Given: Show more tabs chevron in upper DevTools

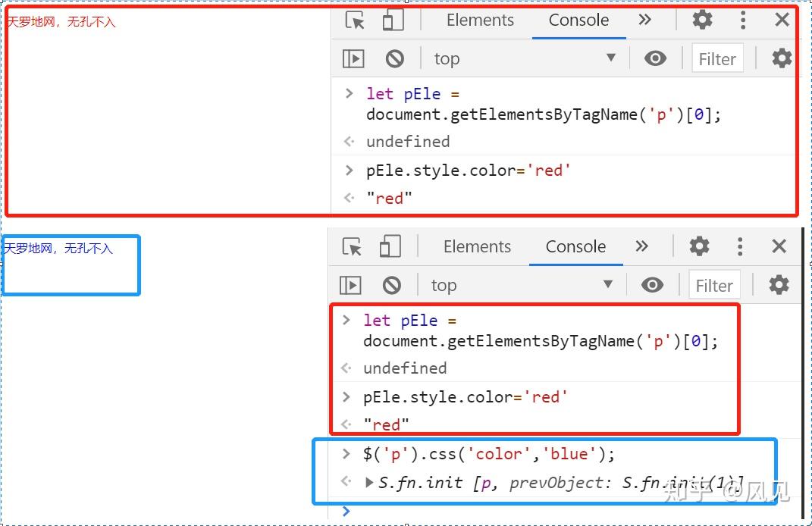Looking at the screenshot, I should click(x=644, y=20).
